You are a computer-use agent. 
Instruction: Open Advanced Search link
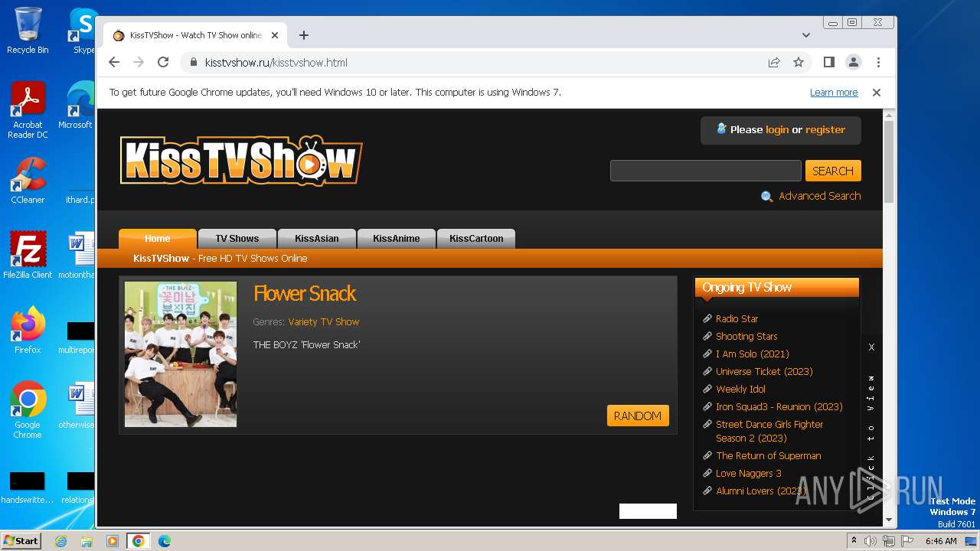[x=819, y=196]
